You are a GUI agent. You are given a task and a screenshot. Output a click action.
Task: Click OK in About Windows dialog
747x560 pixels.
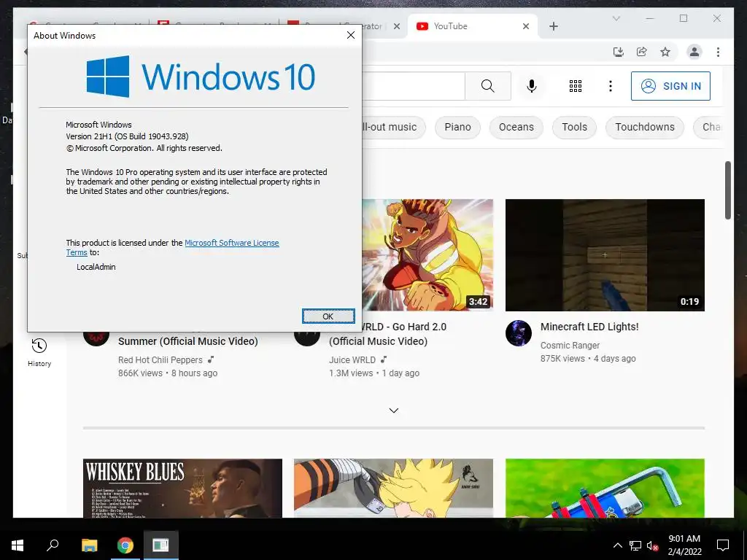point(328,316)
